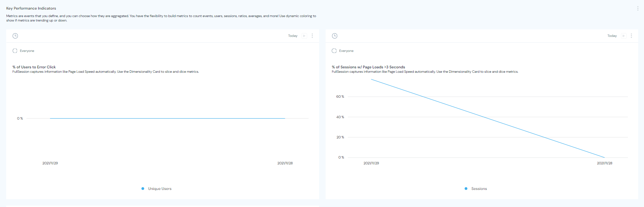Click the Sessions legend label
Viewport: 644px width, 207px height.
pyautogui.click(x=479, y=189)
